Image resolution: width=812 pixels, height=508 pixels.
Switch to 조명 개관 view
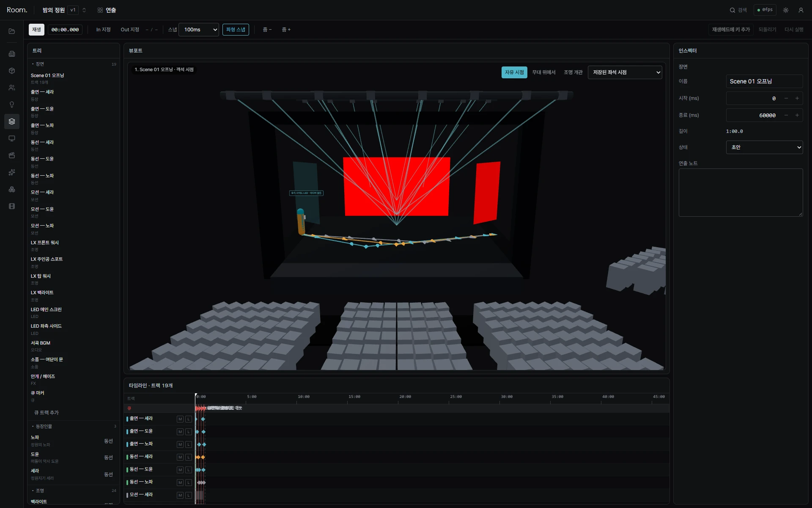(x=573, y=72)
